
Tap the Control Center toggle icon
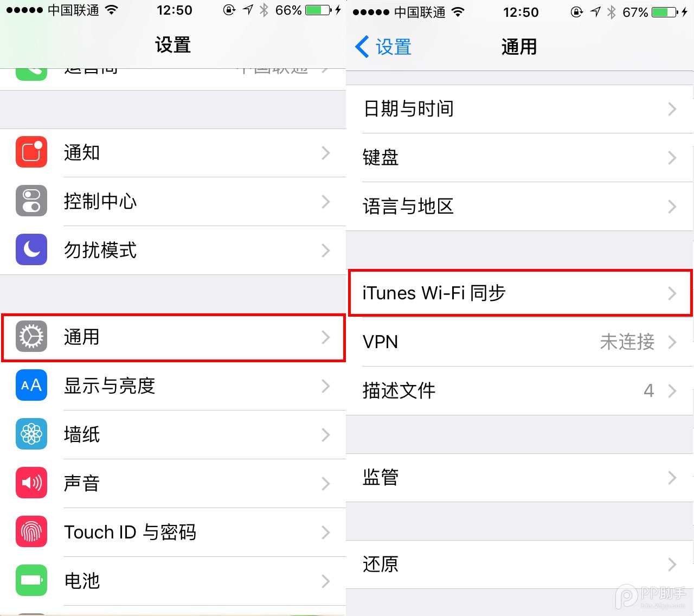point(31,201)
